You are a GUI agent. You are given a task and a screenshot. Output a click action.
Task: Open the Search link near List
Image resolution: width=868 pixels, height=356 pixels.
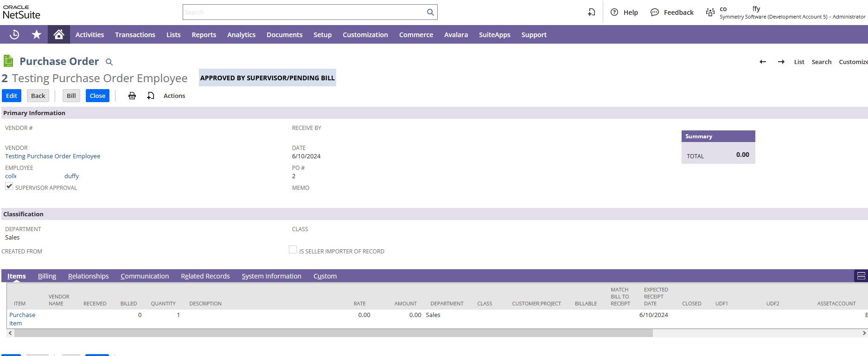[x=821, y=62]
